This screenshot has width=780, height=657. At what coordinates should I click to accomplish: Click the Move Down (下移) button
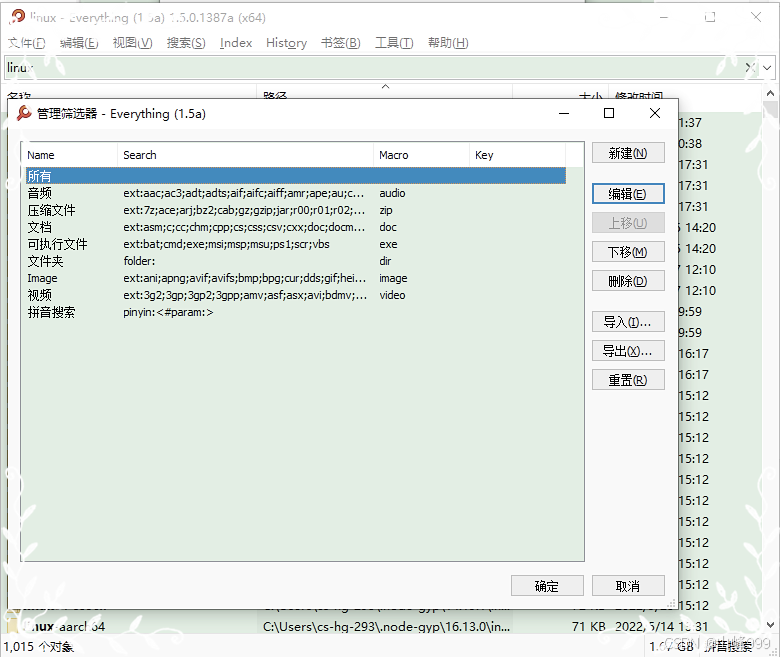coord(628,252)
